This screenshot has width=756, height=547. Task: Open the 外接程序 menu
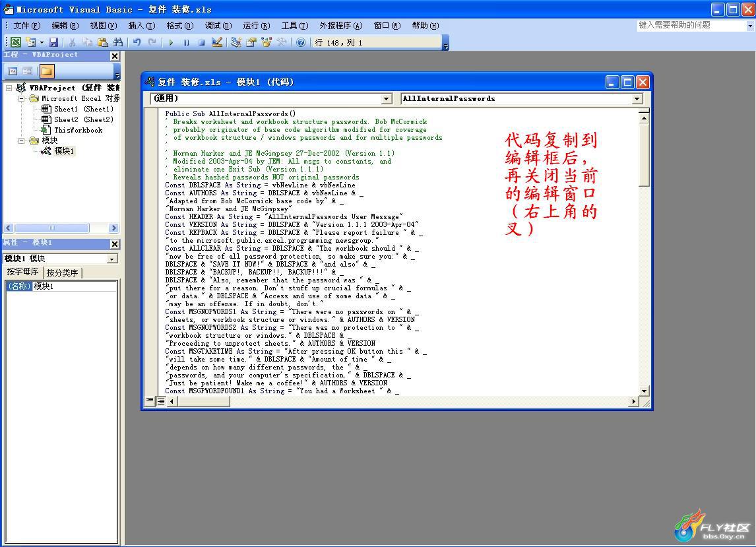tap(341, 26)
